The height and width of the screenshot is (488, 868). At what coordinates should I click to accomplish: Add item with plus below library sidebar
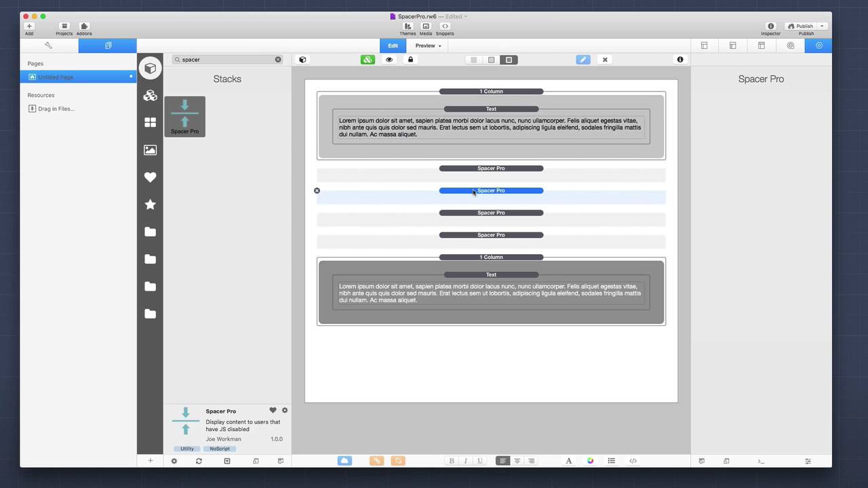[x=151, y=461]
